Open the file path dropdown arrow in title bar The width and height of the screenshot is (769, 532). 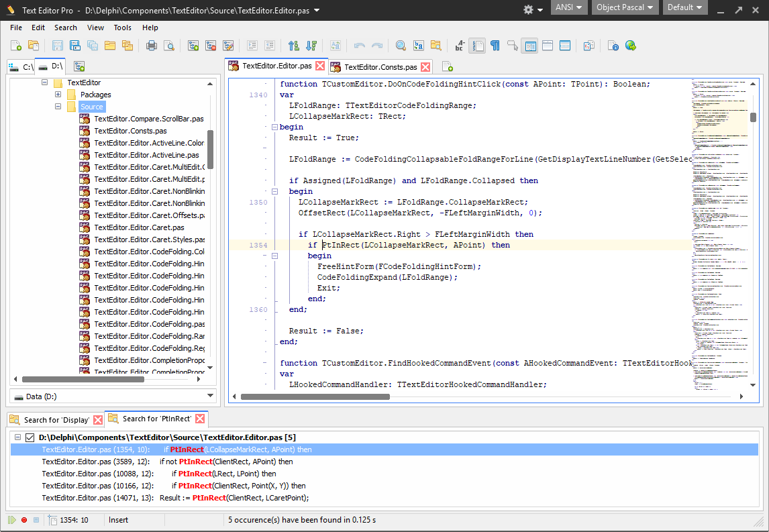[x=317, y=10]
